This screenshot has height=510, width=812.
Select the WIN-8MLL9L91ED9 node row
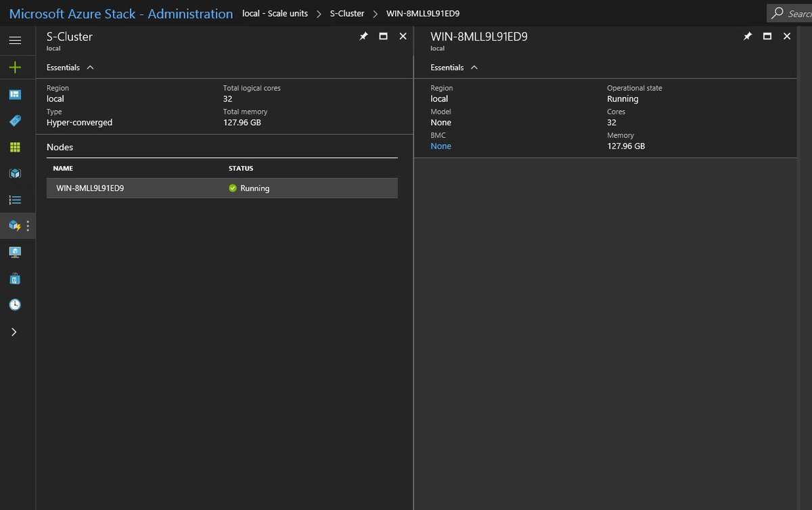click(x=222, y=188)
